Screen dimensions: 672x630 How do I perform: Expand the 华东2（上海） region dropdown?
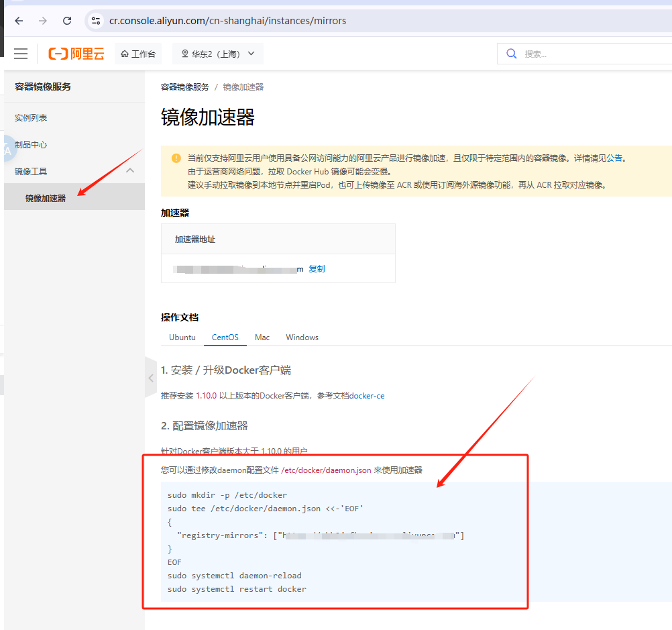point(218,54)
